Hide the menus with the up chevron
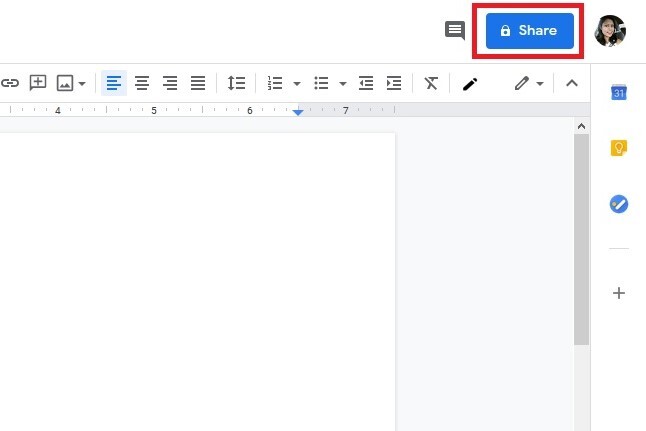Image resolution: width=646 pixels, height=431 pixels. (572, 83)
